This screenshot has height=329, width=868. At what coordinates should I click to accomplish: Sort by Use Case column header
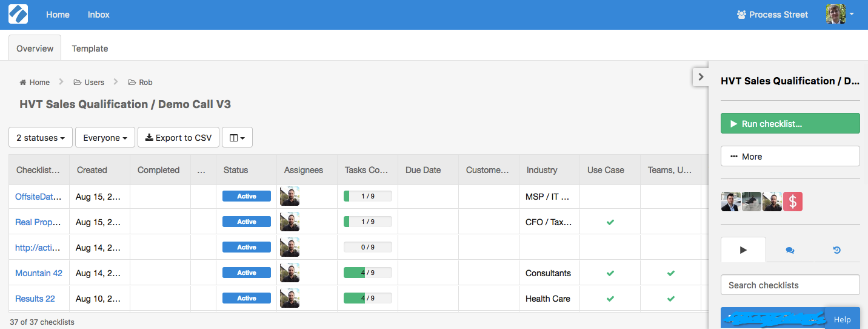click(610, 170)
